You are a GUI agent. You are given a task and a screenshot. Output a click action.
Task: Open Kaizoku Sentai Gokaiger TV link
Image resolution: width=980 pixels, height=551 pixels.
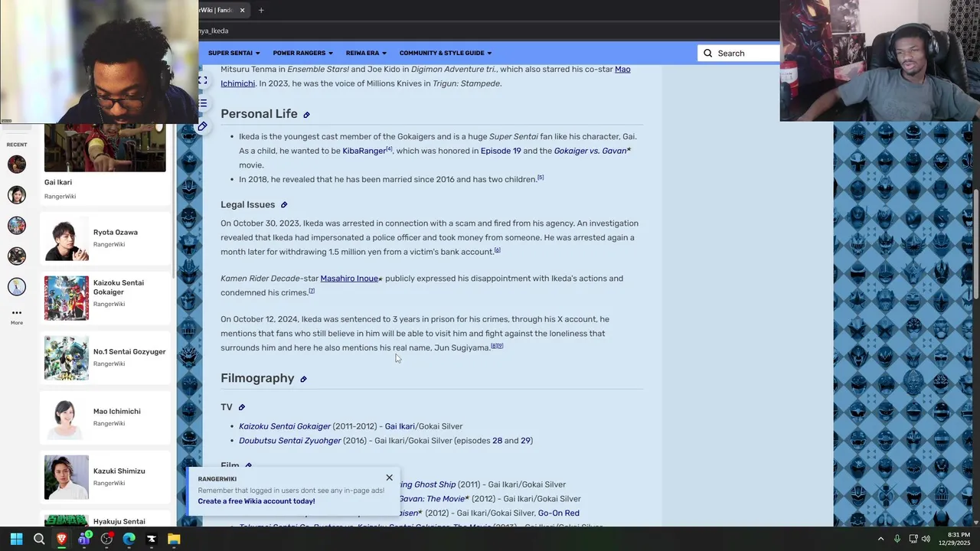pyautogui.click(x=285, y=426)
